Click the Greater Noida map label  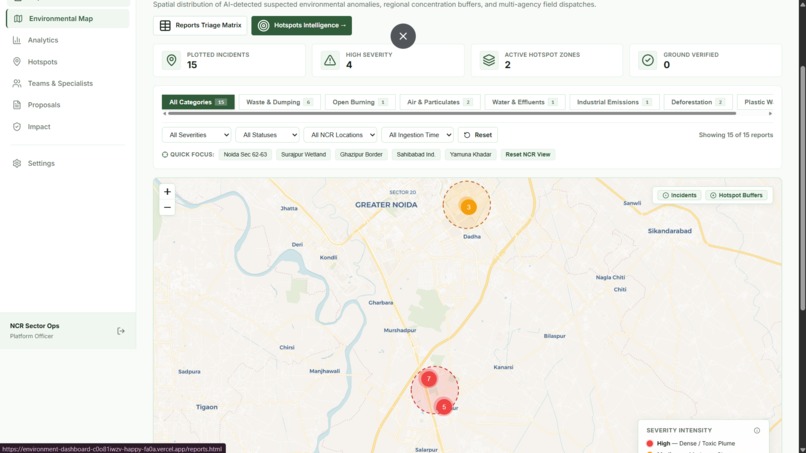[x=386, y=205]
